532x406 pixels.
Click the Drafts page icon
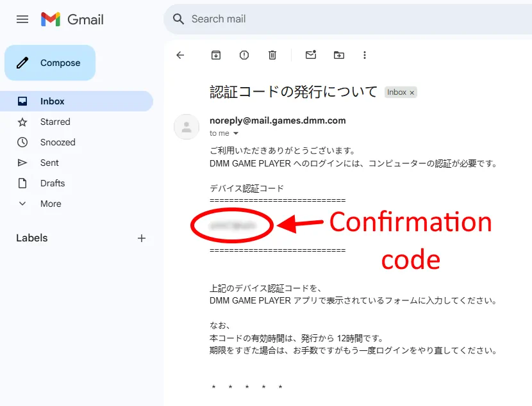click(22, 183)
